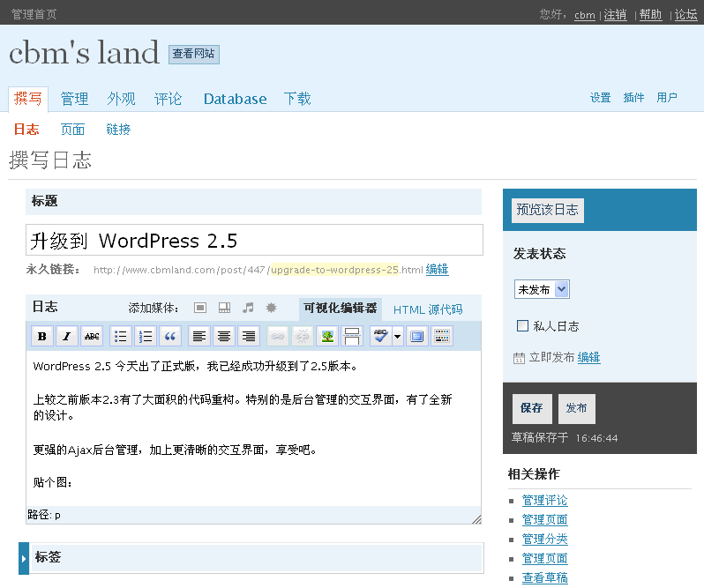704x588 pixels.
Task: Apply blockquote formatting
Action: pos(170,336)
